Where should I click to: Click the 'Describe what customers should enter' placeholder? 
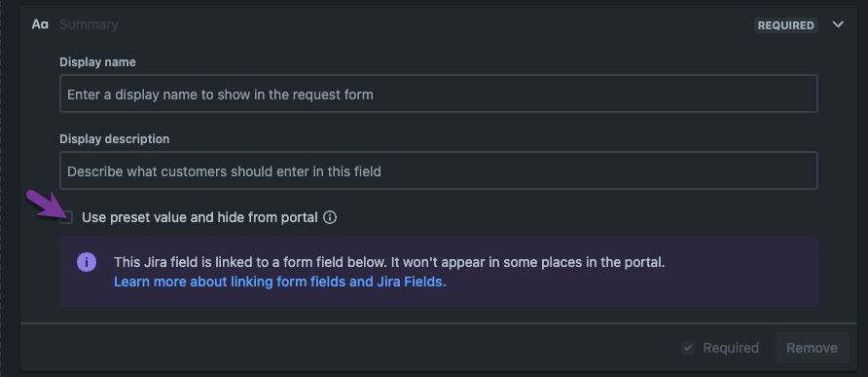[224, 171]
